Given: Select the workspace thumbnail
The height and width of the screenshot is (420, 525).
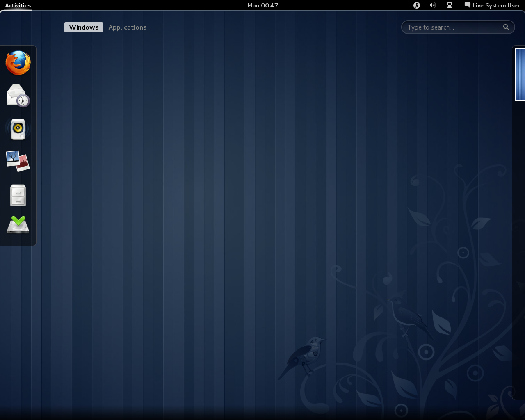Looking at the screenshot, I should [520, 74].
